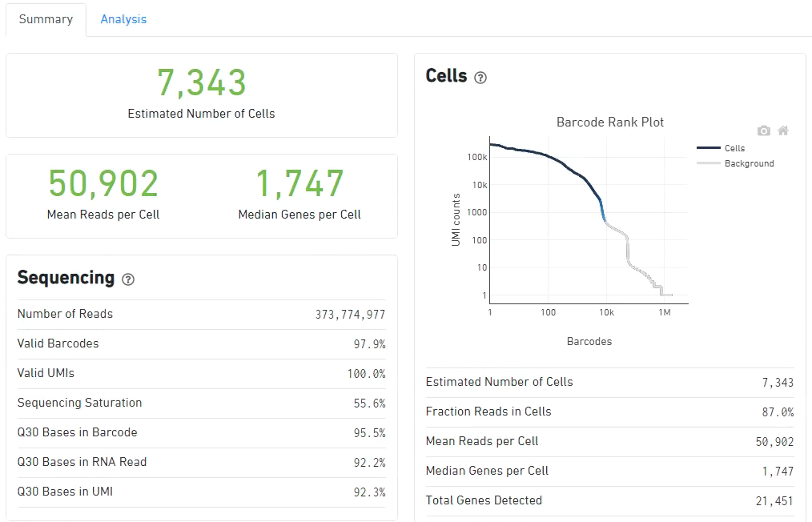Screen dimensions: 812x522
Task: Download plot image with camera icon
Action: [763, 130]
